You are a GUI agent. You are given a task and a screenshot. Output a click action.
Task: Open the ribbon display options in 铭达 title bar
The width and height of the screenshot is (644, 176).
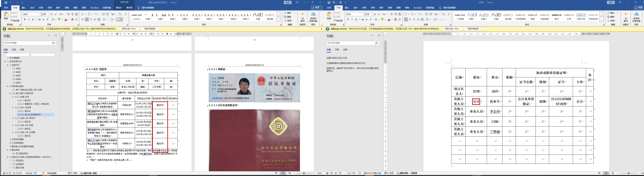click(297, 3)
